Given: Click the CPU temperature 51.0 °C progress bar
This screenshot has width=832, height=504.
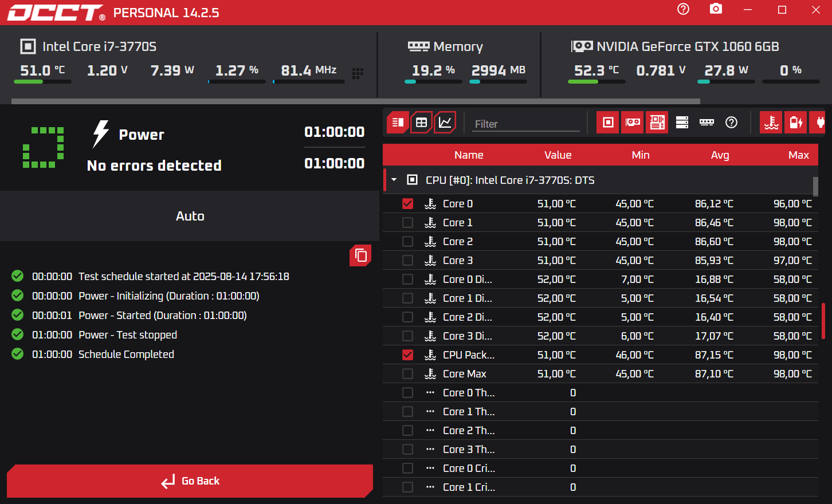Looking at the screenshot, I should 42,82.
